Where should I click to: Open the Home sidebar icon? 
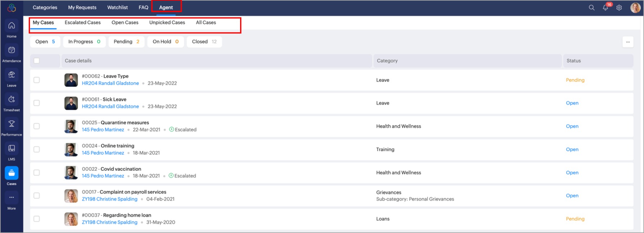click(x=12, y=26)
